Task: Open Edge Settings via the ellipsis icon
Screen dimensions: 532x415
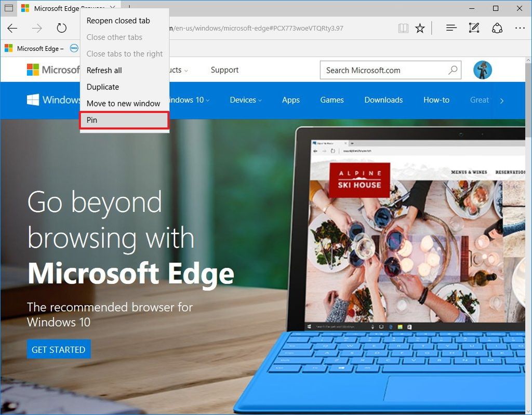Action: (x=519, y=28)
